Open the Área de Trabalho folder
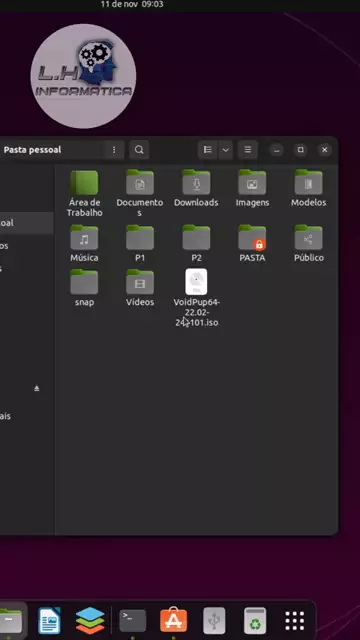This screenshot has width=360, height=640. [x=84, y=193]
